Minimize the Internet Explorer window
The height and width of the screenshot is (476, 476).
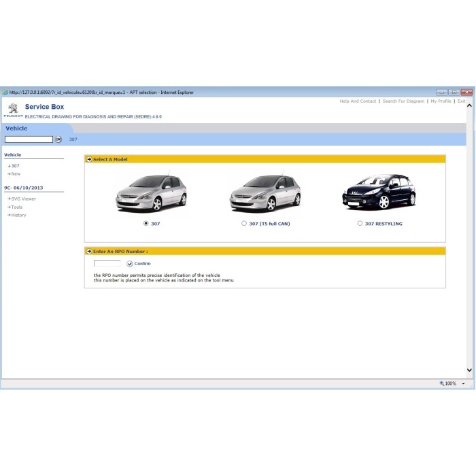pos(442,92)
